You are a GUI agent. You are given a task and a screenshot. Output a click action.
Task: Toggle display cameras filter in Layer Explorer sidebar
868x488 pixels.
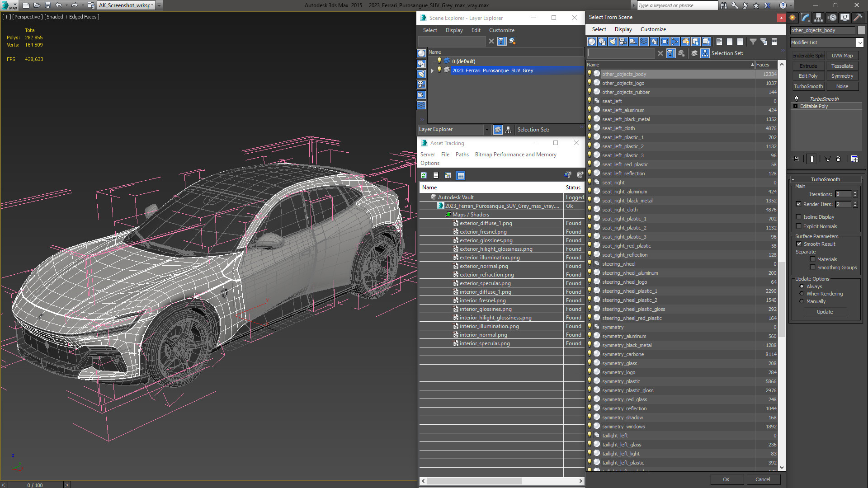421,84
